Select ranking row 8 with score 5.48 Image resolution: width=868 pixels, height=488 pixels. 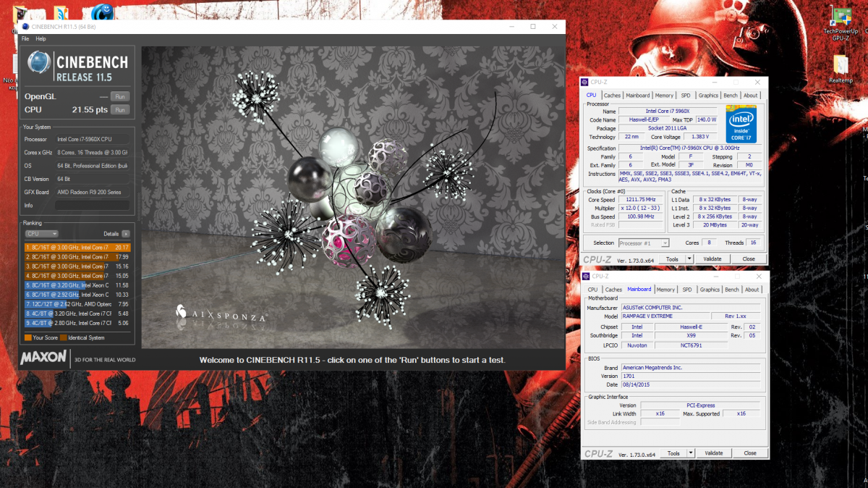(77, 314)
